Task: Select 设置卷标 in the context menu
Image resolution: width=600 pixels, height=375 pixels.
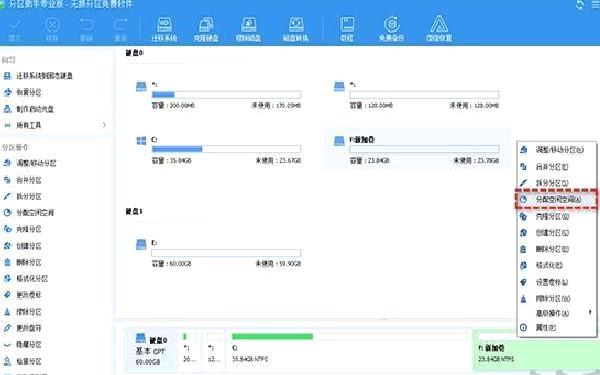Action: click(x=557, y=282)
